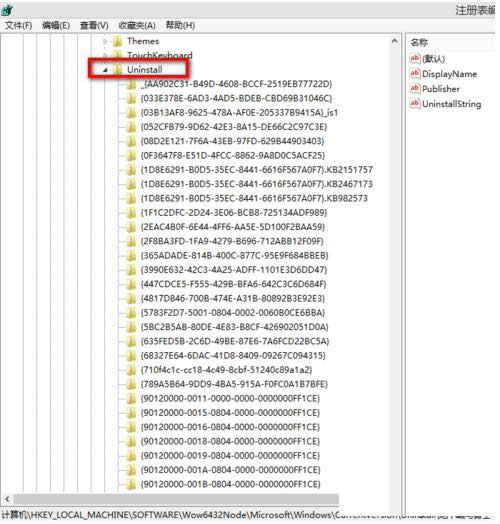
Task: Open the 文件(F) menu
Action: [x=19, y=25]
